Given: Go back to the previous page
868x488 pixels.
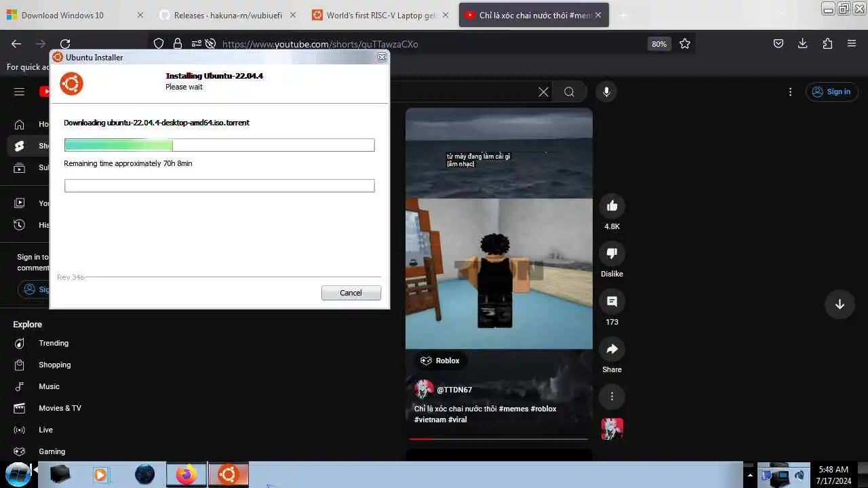Looking at the screenshot, I should click(x=16, y=43).
